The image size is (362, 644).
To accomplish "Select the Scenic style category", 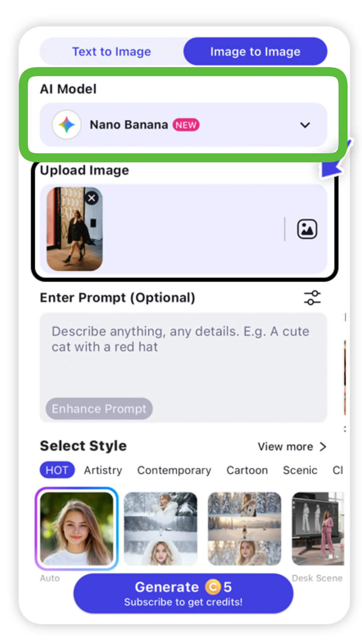I will coord(300,470).
